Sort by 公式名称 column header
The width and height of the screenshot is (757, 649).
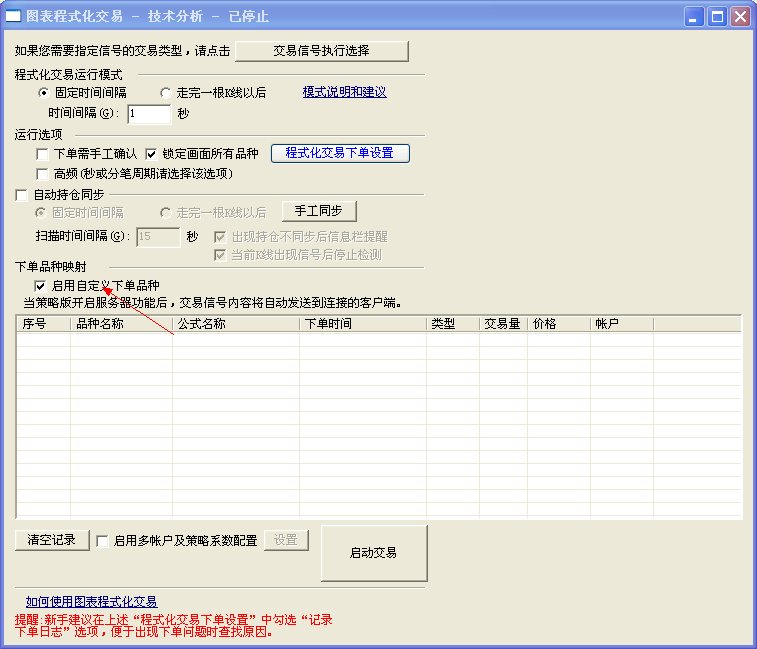[x=236, y=324]
